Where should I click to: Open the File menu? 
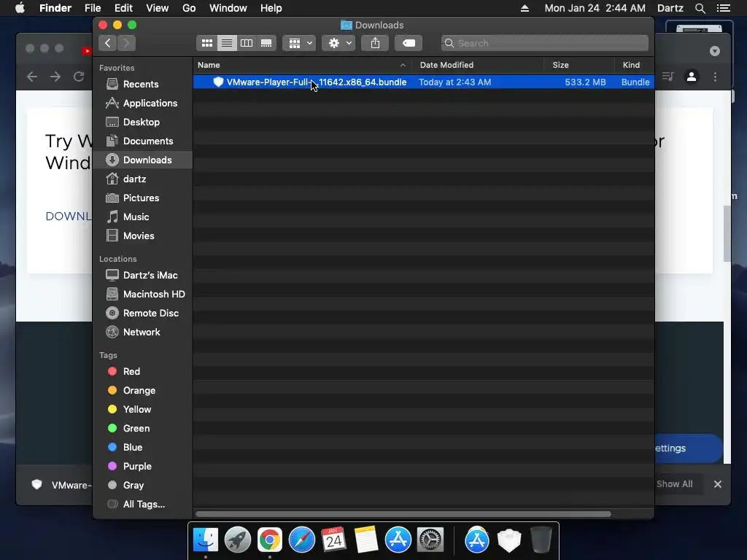93,8
